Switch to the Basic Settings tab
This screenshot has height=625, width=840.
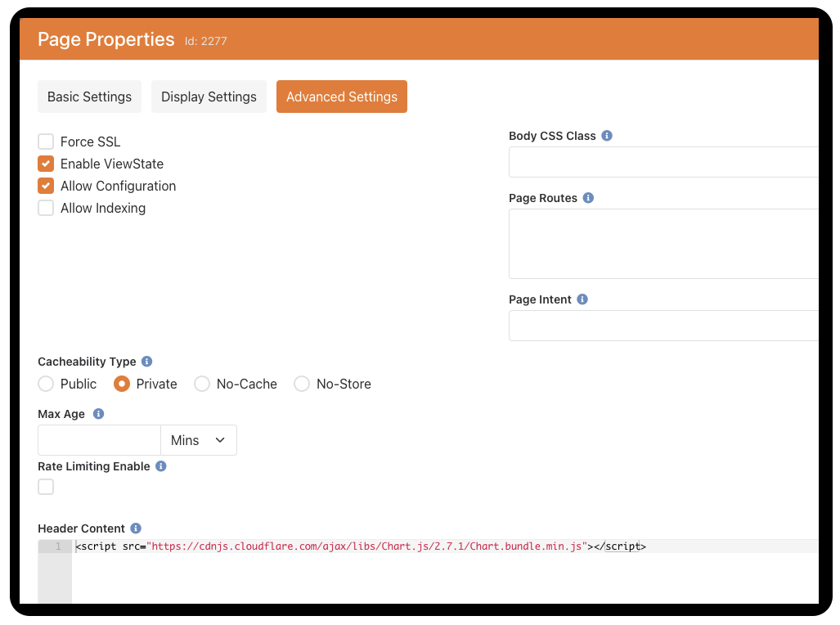(89, 97)
